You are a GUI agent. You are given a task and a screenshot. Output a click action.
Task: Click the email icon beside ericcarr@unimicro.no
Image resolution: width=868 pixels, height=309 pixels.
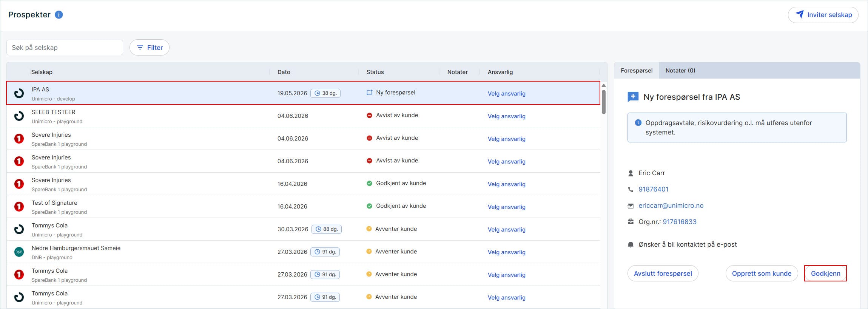(631, 206)
